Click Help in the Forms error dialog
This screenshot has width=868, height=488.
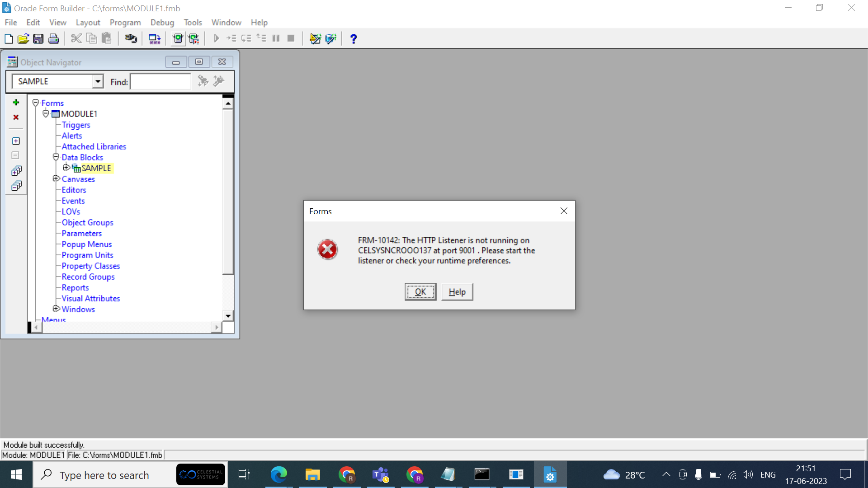coord(457,292)
